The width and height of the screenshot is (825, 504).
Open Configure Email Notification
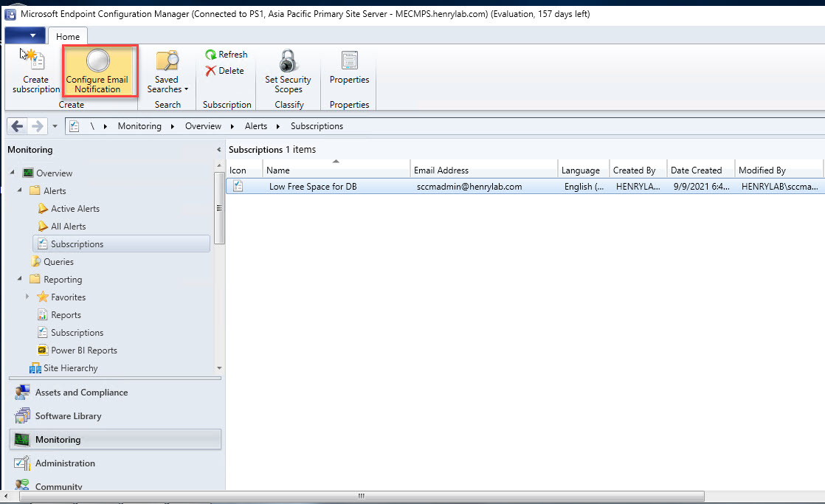[x=97, y=72]
